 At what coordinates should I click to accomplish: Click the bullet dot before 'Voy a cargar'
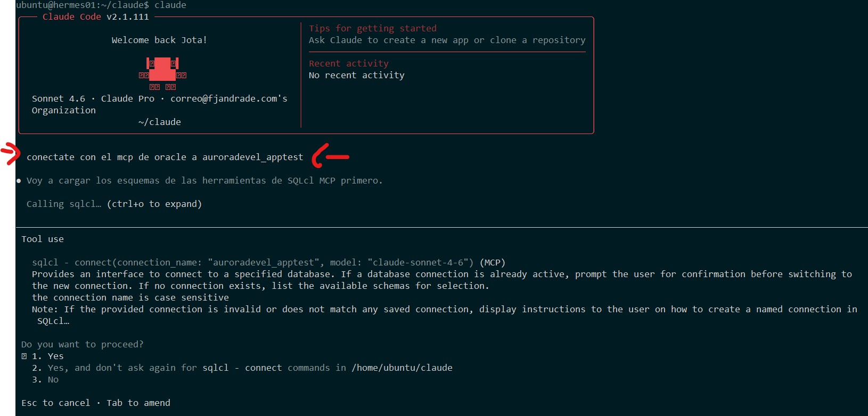click(19, 181)
